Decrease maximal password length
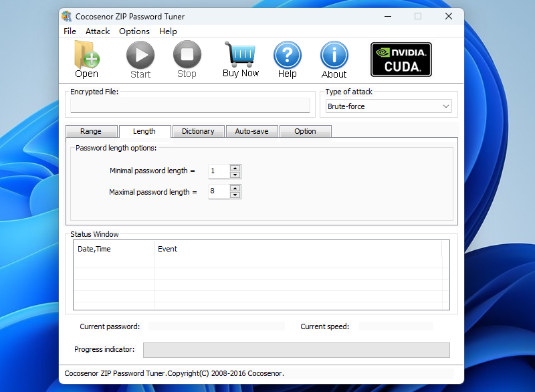 pos(235,195)
